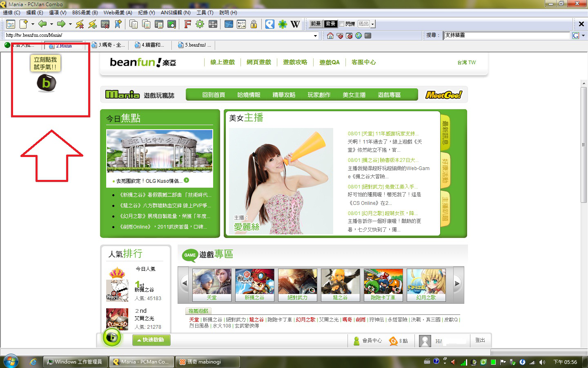Open the 龍之谷 game thumbnail
Viewport: 588px width, 368px height.
coord(341,285)
